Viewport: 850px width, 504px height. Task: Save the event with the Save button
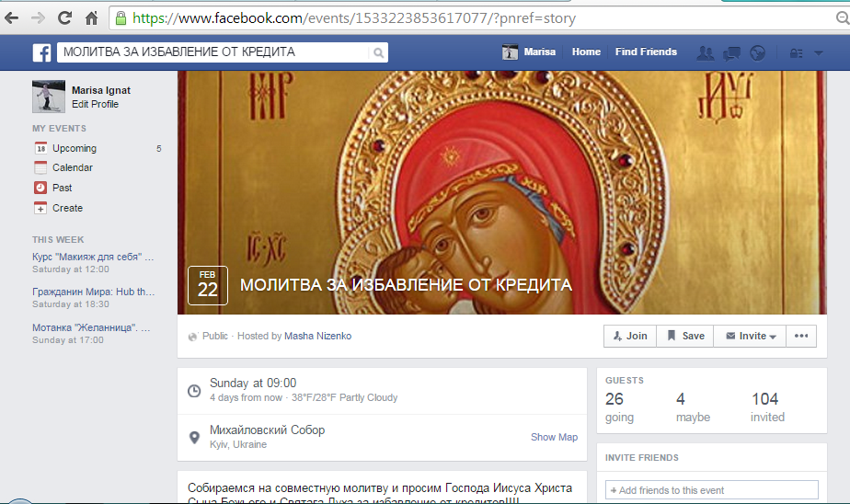click(685, 336)
